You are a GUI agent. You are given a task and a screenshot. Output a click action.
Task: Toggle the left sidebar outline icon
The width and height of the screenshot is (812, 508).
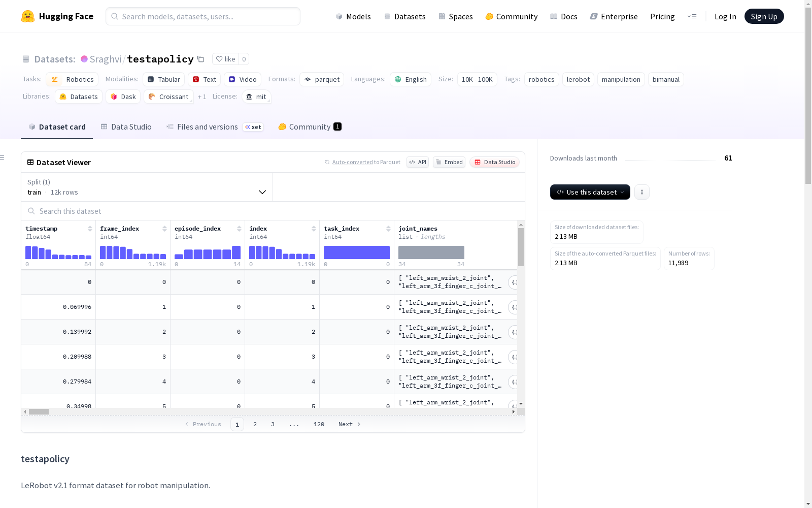(x=3, y=157)
